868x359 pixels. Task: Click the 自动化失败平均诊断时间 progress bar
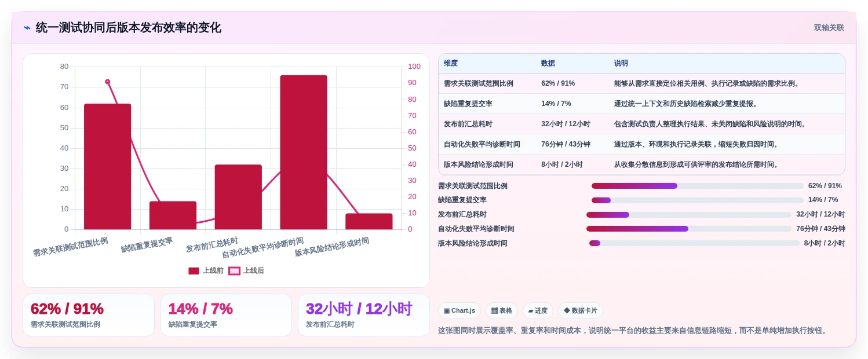(x=689, y=229)
